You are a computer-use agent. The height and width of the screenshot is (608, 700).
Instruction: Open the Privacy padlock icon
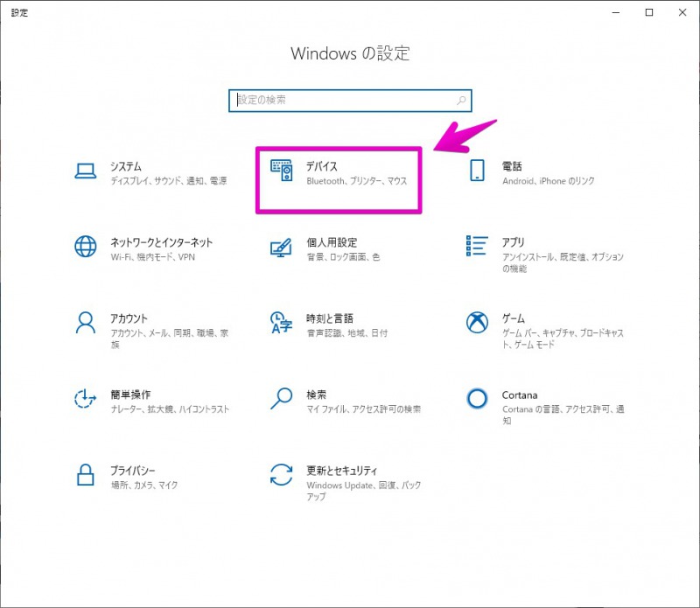pos(85,474)
